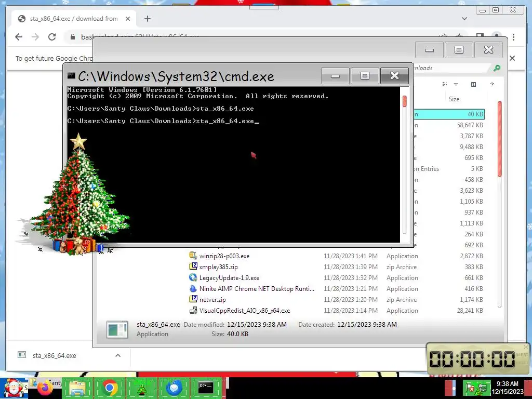Click the Ninite installer file icon
The height and width of the screenshot is (399, 532).
pos(193,288)
